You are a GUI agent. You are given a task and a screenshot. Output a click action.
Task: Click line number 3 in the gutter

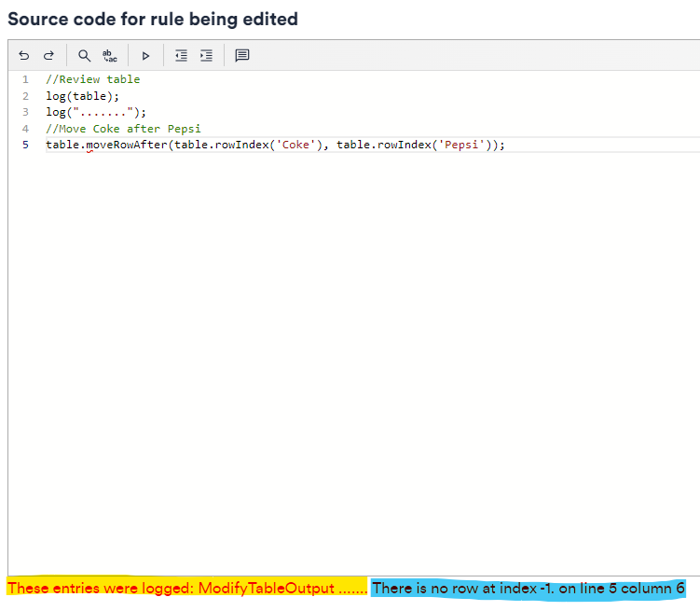tap(25, 112)
